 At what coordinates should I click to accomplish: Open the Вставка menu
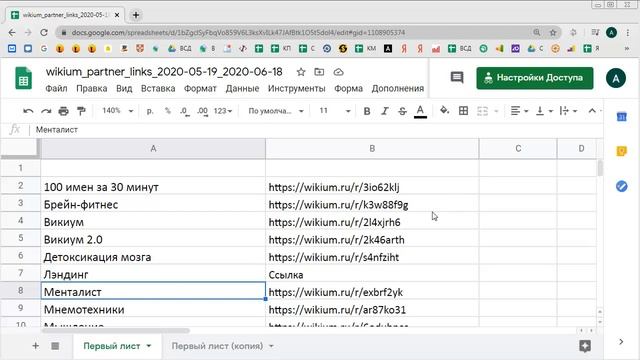click(158, 89)
